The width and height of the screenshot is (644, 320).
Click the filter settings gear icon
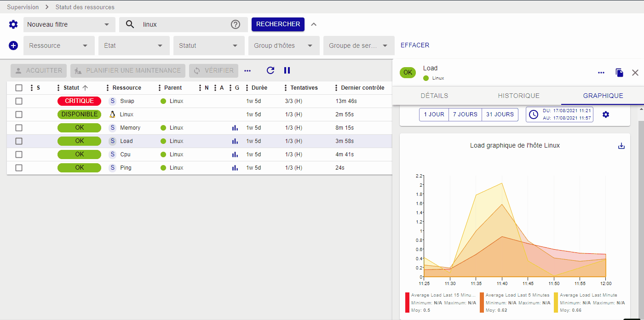[13, 24]
